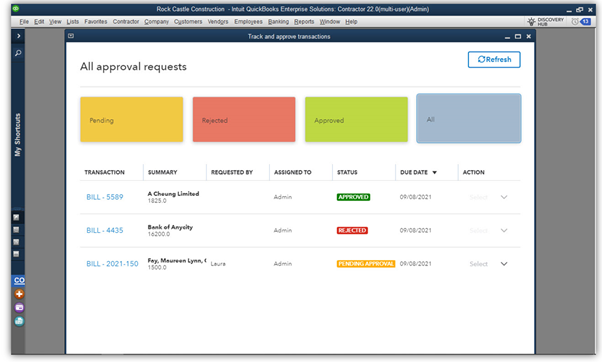Click the CO icon in the left bar
The height and width of the screenshot is (362, 602).
19,281
